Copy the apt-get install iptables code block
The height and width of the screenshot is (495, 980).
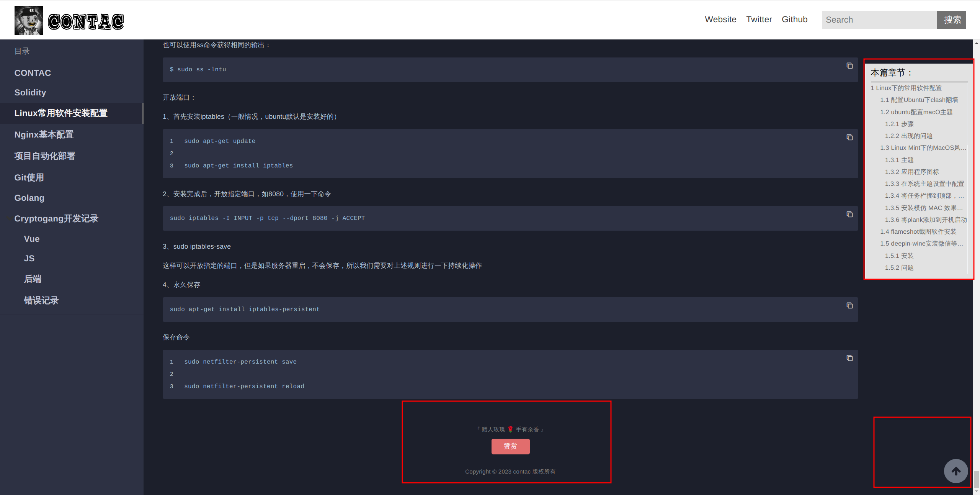click(849, 138)
